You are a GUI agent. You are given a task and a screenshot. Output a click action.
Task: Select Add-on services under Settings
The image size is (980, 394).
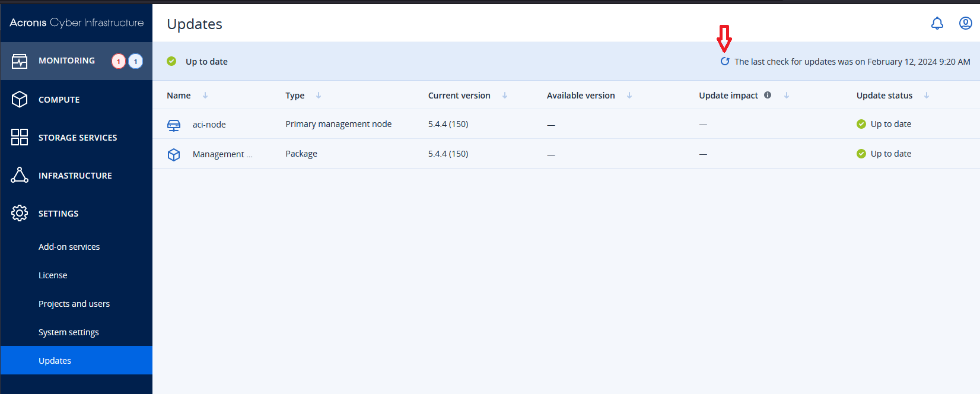pyautogui.click(x=69, y=247)
